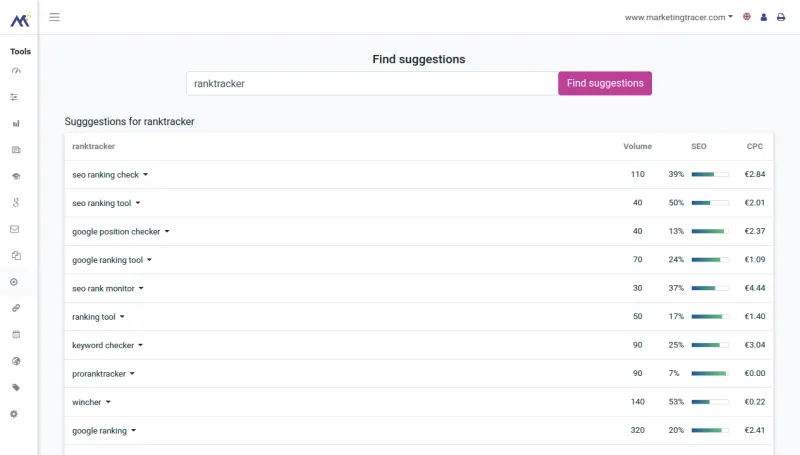Open the newspaper icon in sidebar
This screenshot has width=800, height=455.
(x=16, y=150)
